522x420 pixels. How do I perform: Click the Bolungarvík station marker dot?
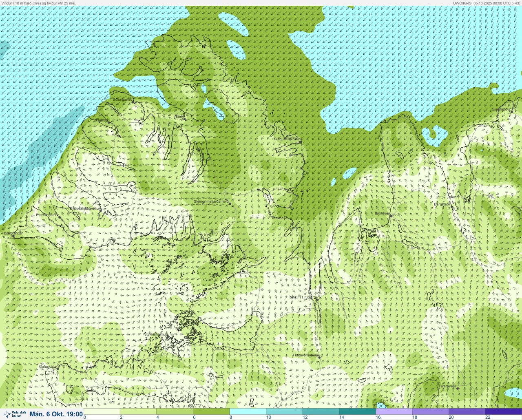click(133, 102)
